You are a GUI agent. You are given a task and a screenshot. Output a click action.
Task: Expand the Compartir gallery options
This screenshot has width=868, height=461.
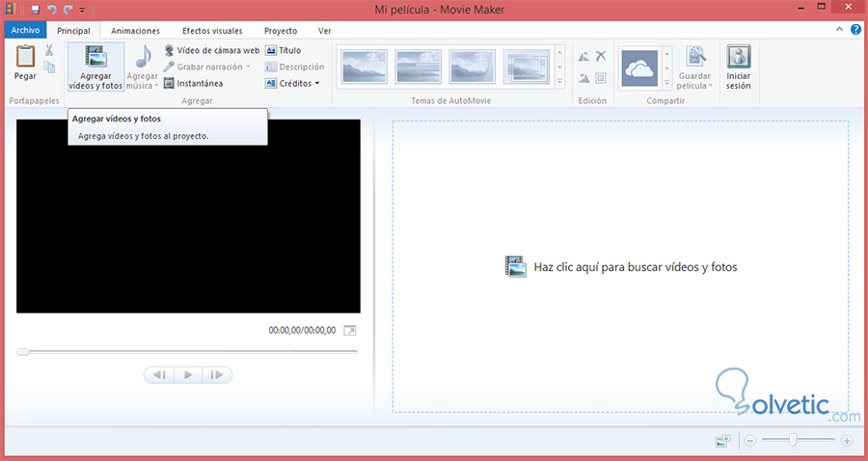point(667,83)
